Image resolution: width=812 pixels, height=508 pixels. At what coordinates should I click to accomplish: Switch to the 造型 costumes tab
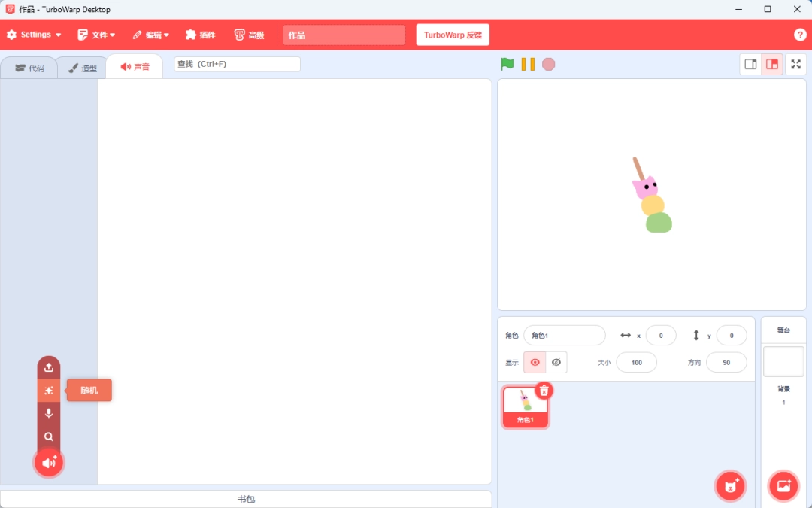tap(83, 68)
